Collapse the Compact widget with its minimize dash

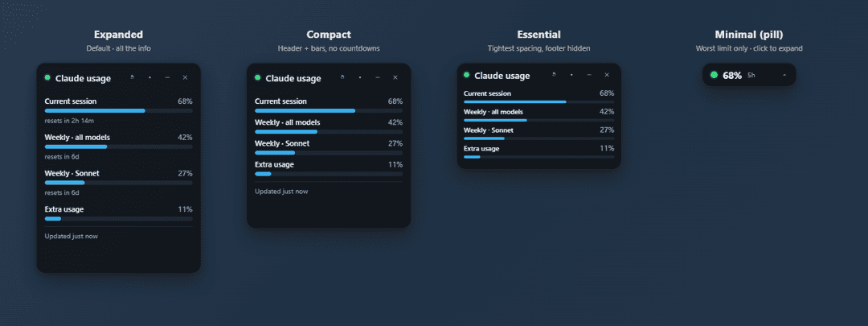(378, 77)
